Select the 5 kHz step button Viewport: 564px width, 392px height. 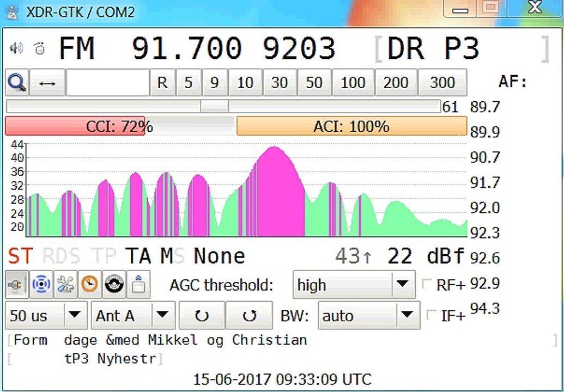pos(189,83)
